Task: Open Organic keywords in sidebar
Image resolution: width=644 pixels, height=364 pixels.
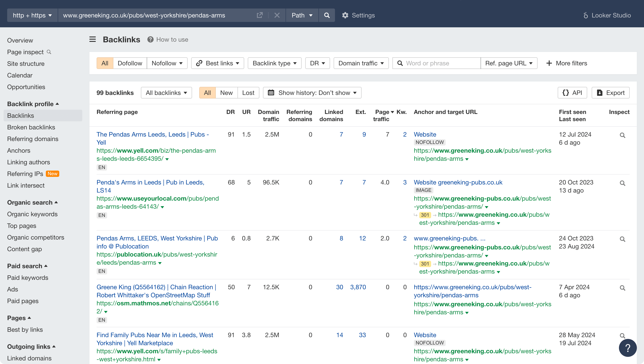Action: click(x=32, y=214)
